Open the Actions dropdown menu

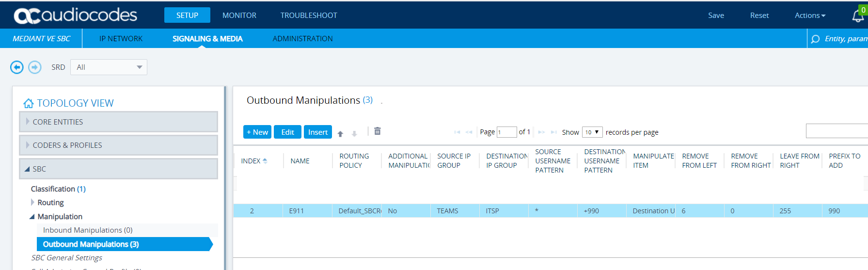click(x=810, y=16)
